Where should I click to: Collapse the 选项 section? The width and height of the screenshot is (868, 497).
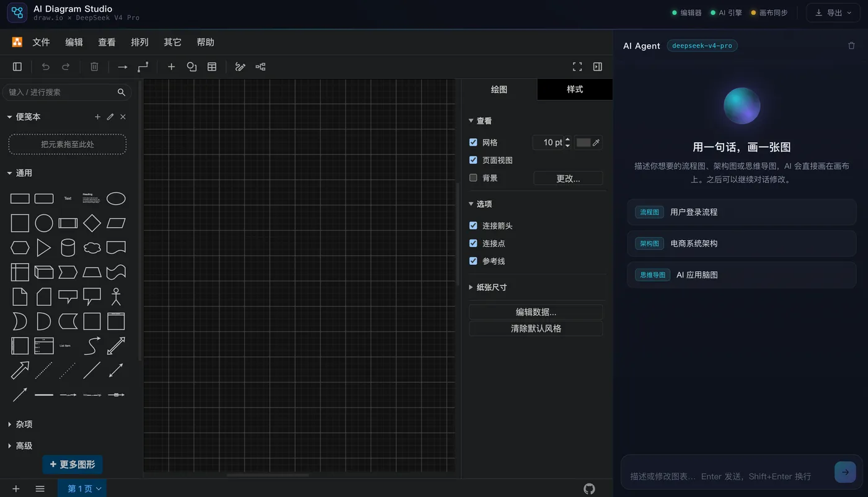click(480, 204)
